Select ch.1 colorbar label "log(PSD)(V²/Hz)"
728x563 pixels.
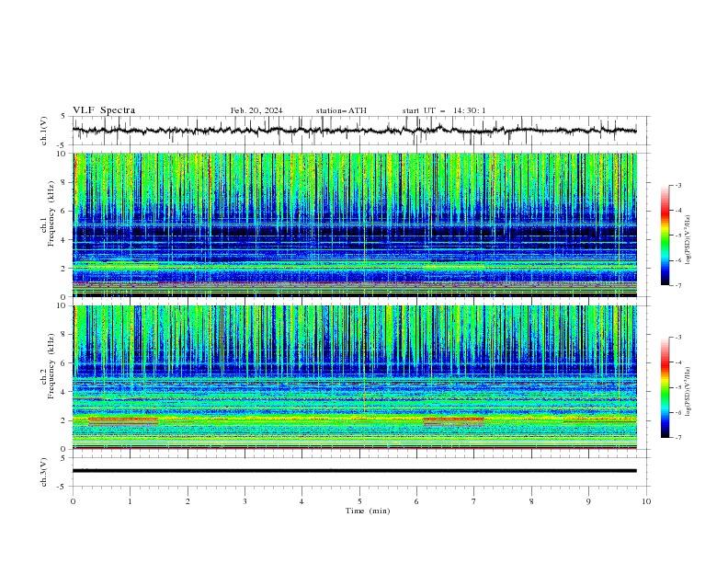(688, 240)
